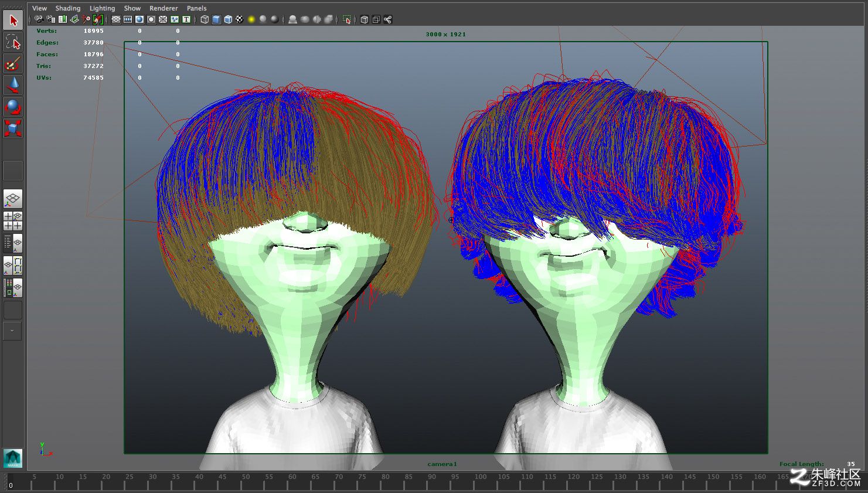Click the Verts count label
This screenshot has height=493, width=868.
pyautogui.click(x=47, y=30)
